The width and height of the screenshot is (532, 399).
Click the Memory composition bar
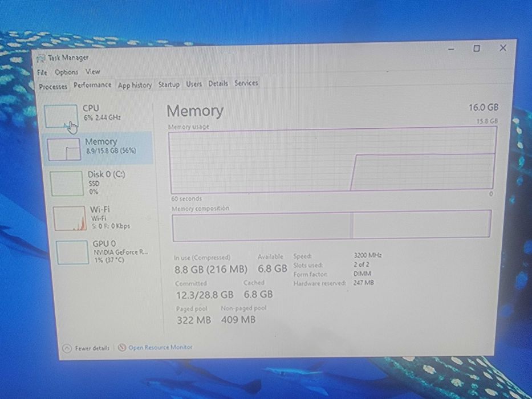pos(331,225)
